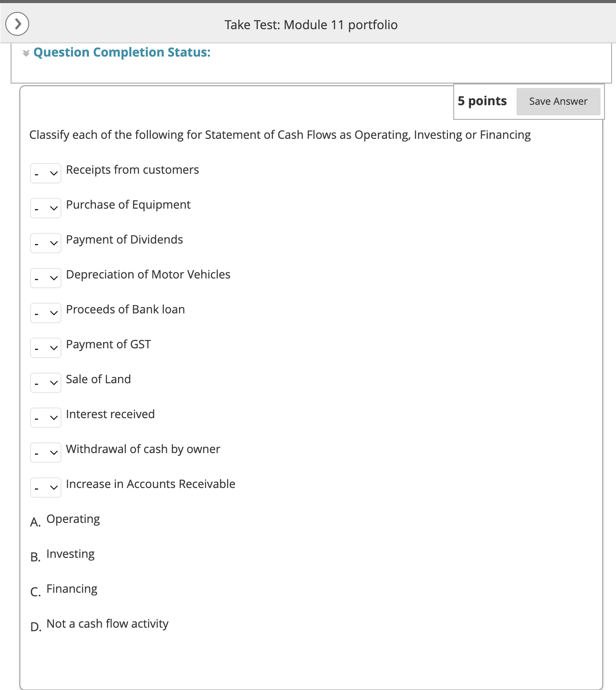Select option D Not a cash flow activity
Screen dimensions: 616x690
coord(107,623)
